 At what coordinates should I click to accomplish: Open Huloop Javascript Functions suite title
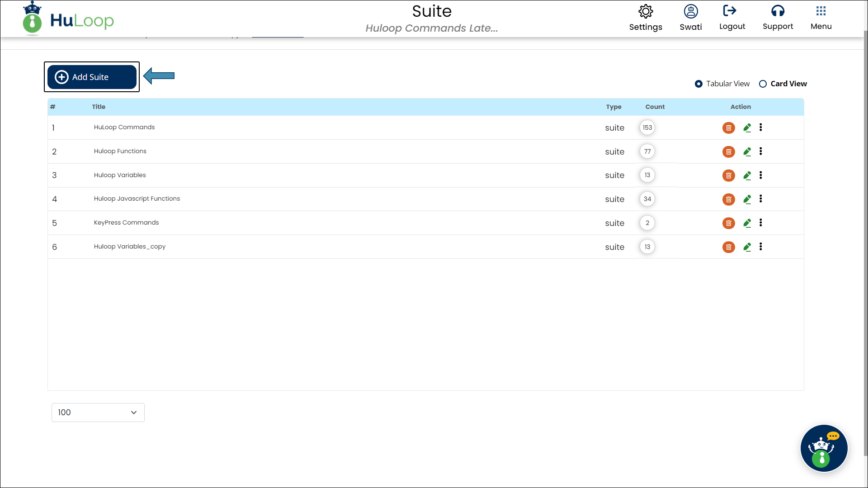pyautogui.click(x=137, y=199)
